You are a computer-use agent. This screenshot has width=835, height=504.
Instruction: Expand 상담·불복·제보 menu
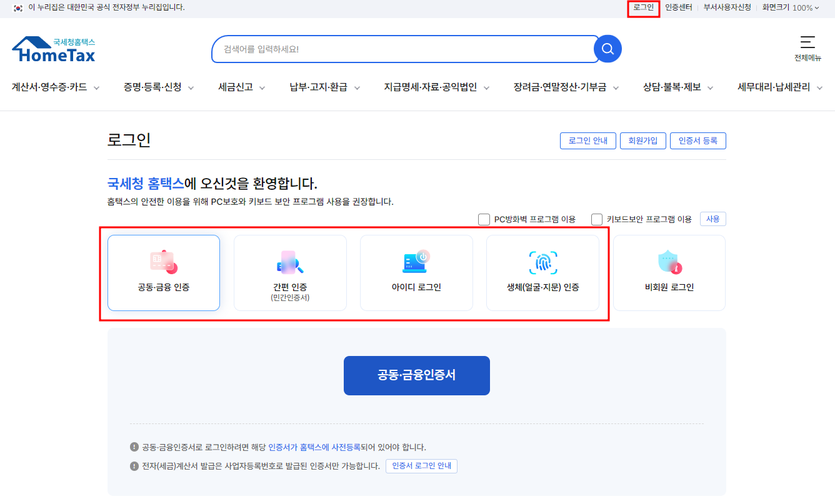tap(679, 87)
